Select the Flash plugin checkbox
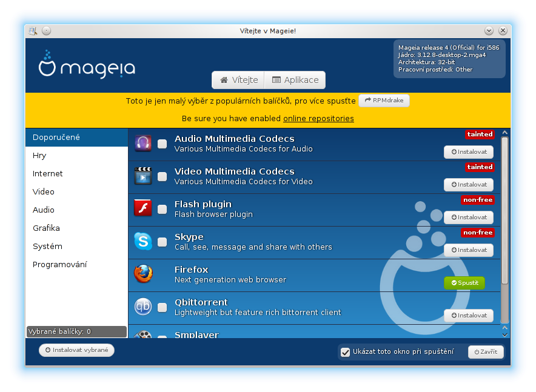Screen dimensions: 536x392 point(162,209)
